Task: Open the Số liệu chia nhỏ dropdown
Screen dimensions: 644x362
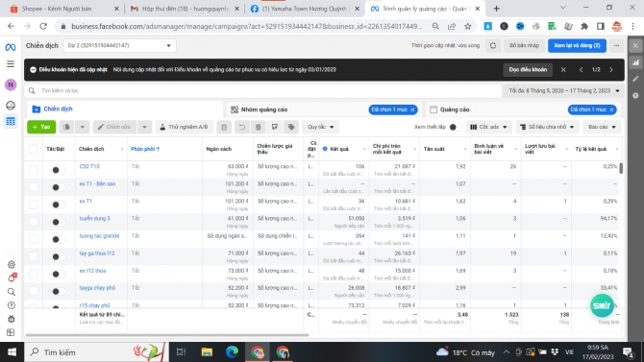Action: point(548,128)
